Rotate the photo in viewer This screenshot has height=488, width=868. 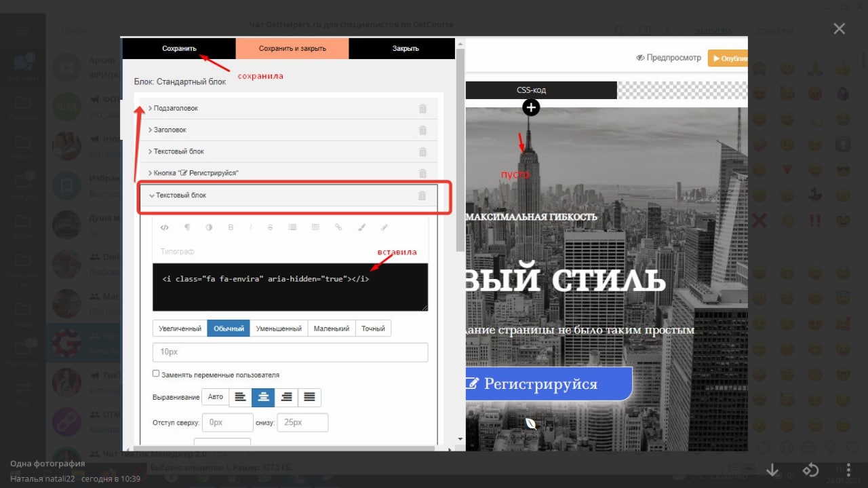(810, 470)
